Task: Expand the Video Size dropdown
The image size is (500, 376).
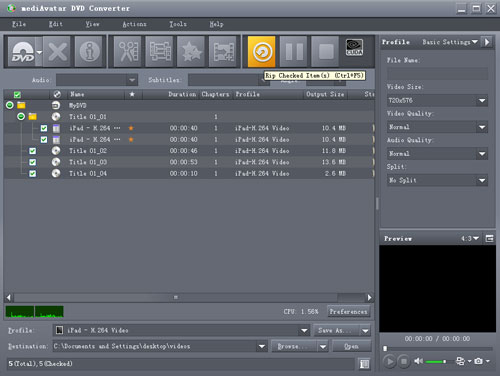Action: coord(482,100)
